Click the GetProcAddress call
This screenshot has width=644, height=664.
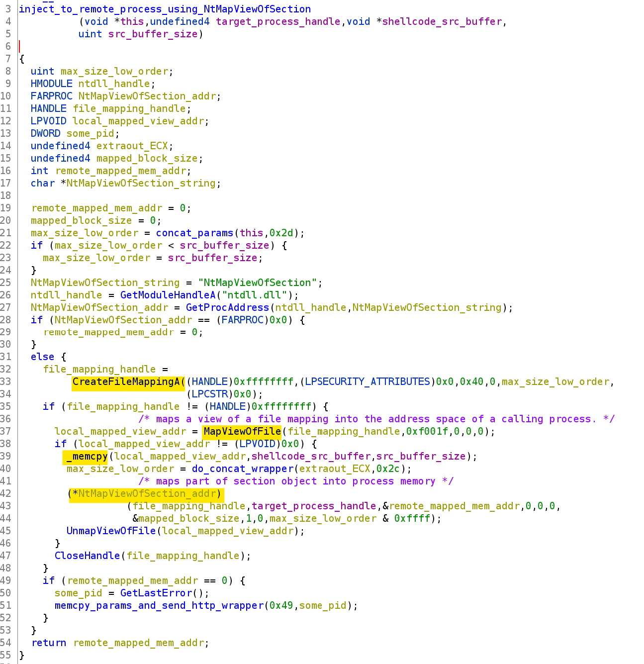(x=227, y=307)
